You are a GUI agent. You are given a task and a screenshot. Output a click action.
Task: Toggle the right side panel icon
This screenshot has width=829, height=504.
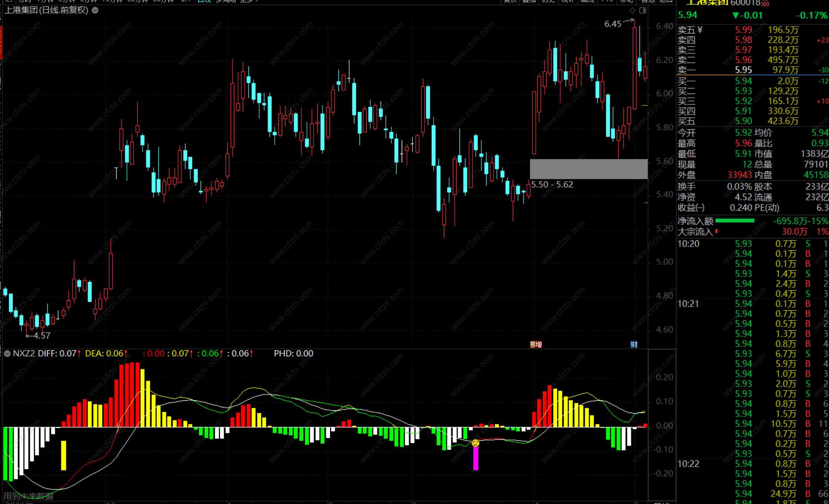tap(643, 10)
